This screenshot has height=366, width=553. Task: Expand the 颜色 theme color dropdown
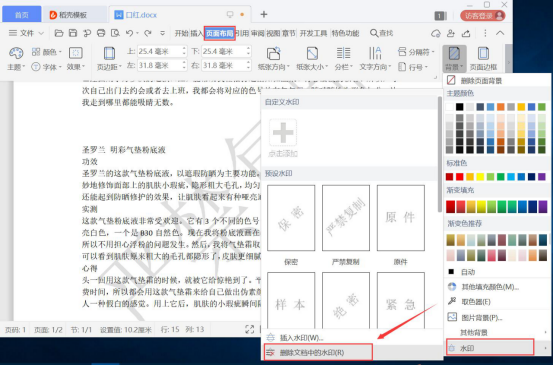click(47, 52)
